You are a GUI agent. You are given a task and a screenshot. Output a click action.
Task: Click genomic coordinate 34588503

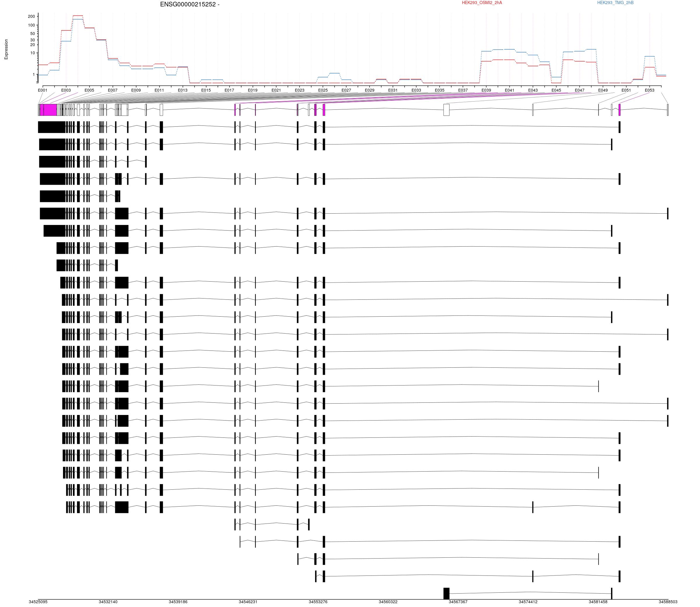point(668,602)
